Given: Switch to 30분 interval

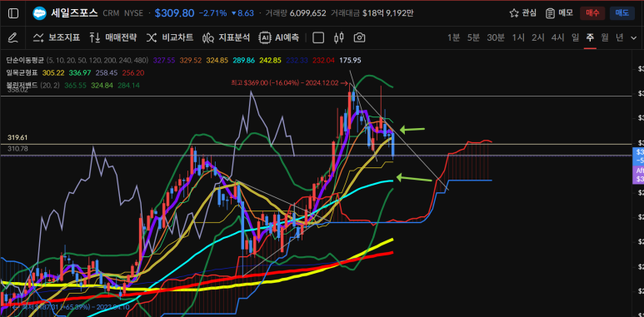Looking at the screenshot, I should click(x=496, y=37).
